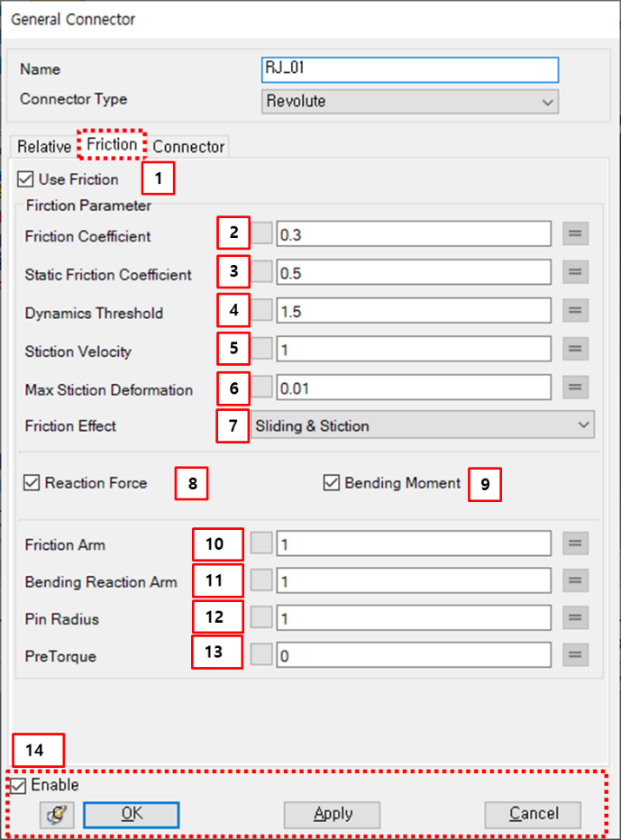Screen dimensions: 621x840
Task: Open parametric value editor for Static Friction Coefficient
Action: [575, 271]
